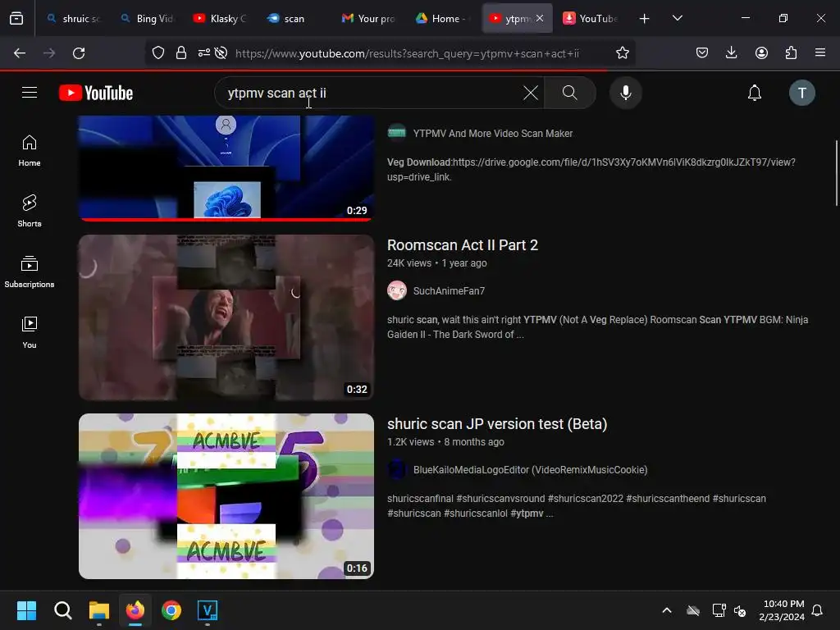The width and height of the screenshot is (840, 630).
Task: Switch to the YouTube downloader tab
Action: coord(591,19)
